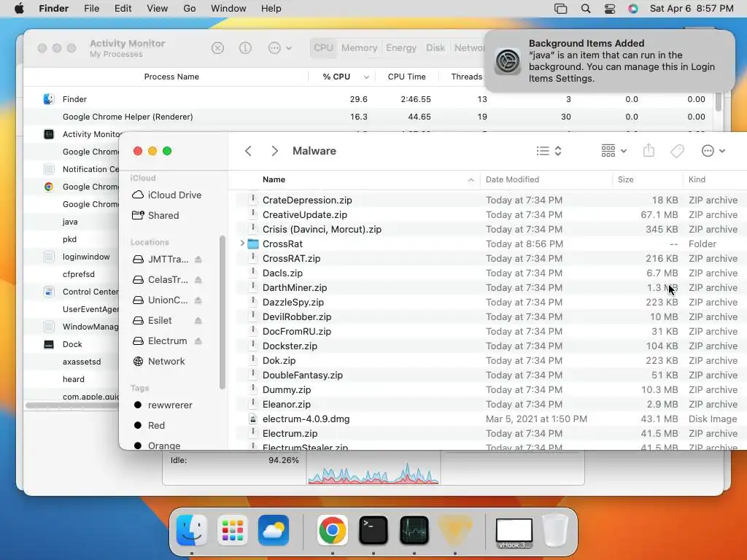Eject the UnionC... volume

pos(198,300)
